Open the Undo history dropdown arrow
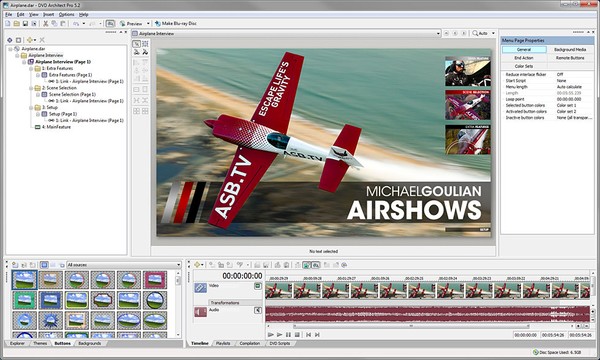The image size is (600, 360). (83, 24)
